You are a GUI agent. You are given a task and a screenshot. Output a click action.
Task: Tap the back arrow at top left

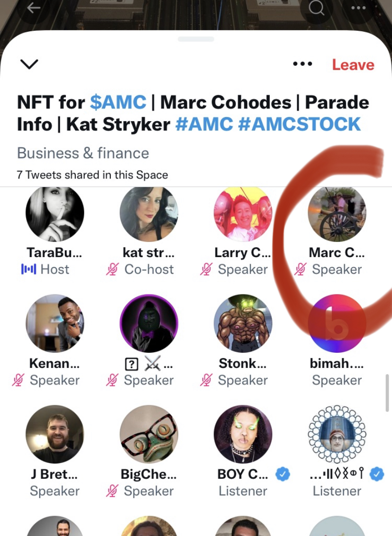pyautogui.click(x=34, y=8)
